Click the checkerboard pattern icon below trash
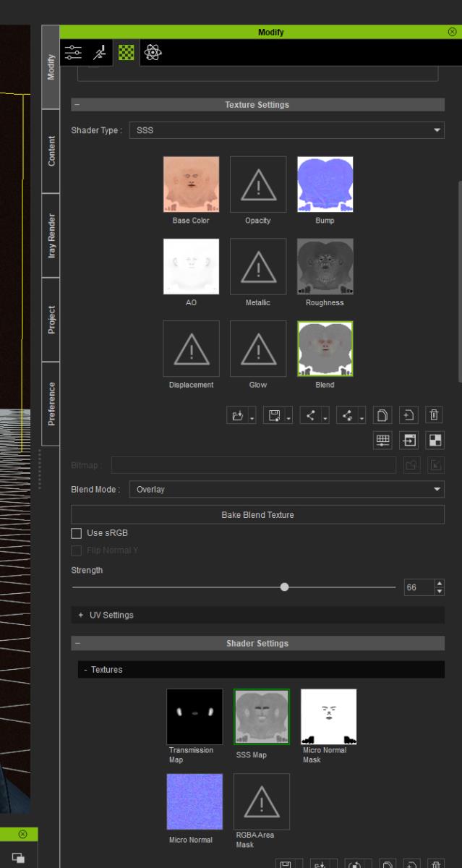This screenshot has height=868, width=462. tap(434, 440)
